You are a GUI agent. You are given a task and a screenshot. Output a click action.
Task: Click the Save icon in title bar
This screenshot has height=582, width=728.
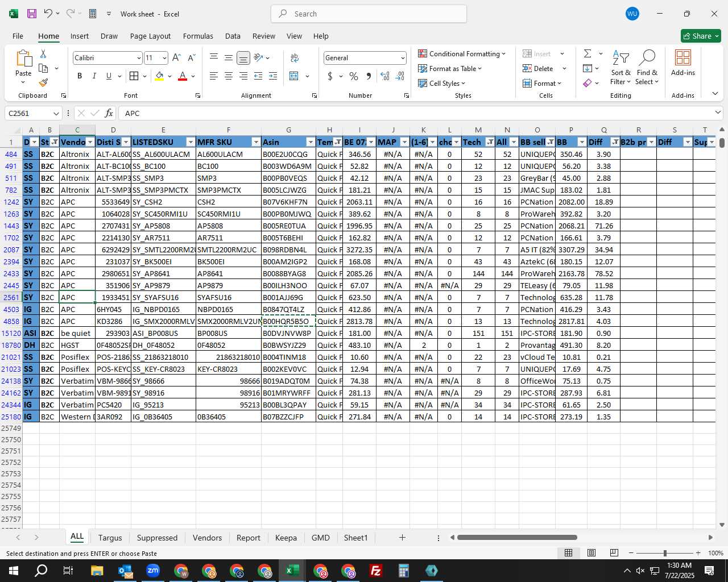32,14
